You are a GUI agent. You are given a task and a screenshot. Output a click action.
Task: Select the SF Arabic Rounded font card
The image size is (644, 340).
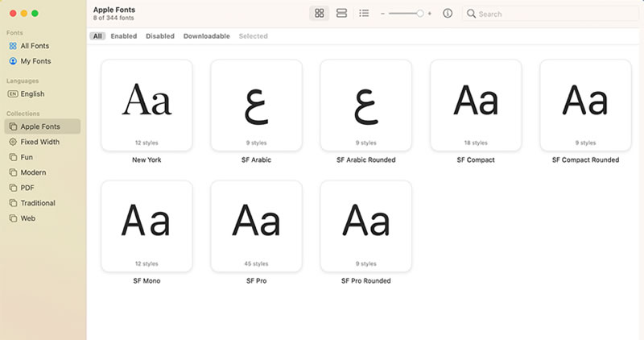pyautogui.click(x=366, y=106)
